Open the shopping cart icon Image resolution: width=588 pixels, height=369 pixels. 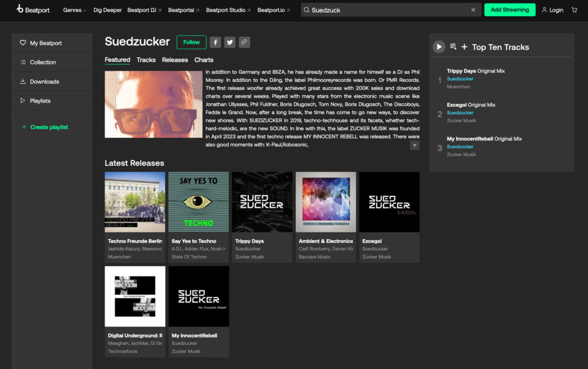(x=574, y=10)
